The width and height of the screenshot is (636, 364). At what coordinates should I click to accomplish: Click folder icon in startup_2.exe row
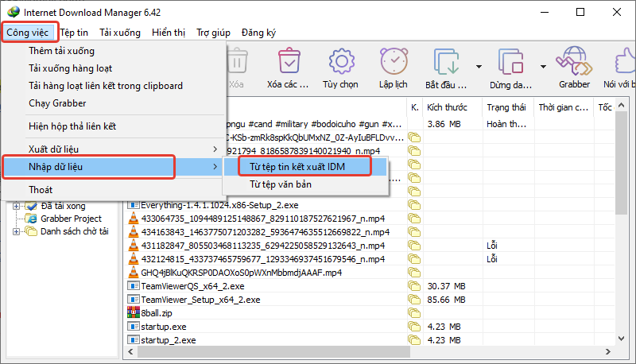pyautogui.click(x=414, y=339)
